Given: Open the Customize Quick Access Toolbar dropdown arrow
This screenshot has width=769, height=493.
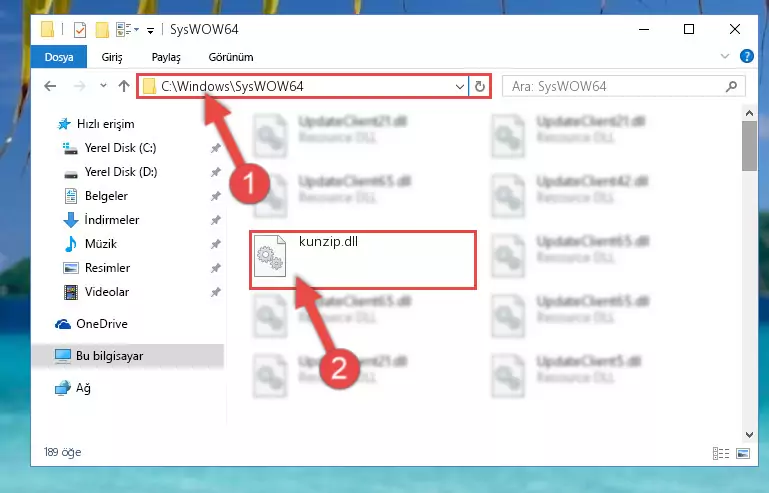Looking at the screenshot, I should (150, 30).
